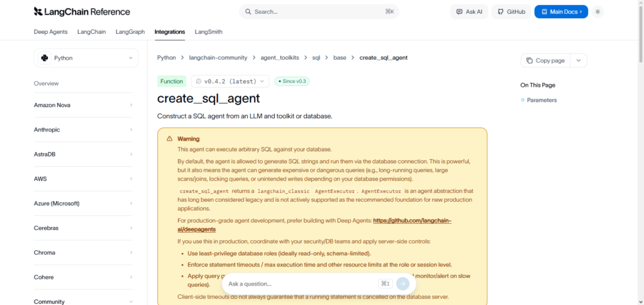Click the agent_toolkits breadcrumb
The height and width of the screenshot is (305, 644).
[x=280, y=58]
